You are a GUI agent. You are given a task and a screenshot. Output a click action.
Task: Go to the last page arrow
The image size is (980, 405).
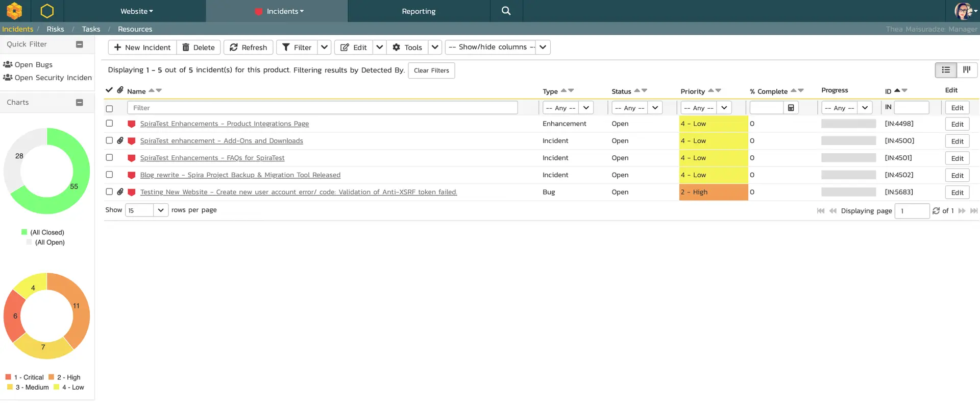(x=973, y=211)
